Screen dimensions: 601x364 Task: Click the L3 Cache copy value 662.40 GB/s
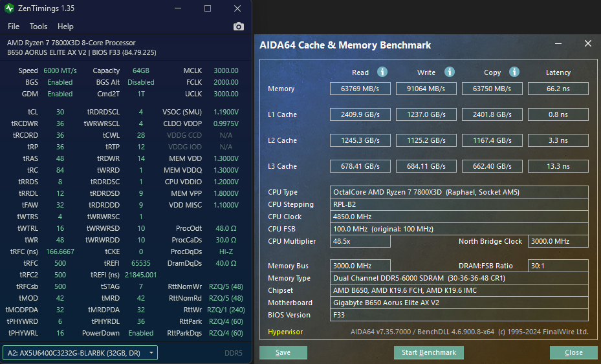click(492, 166)
